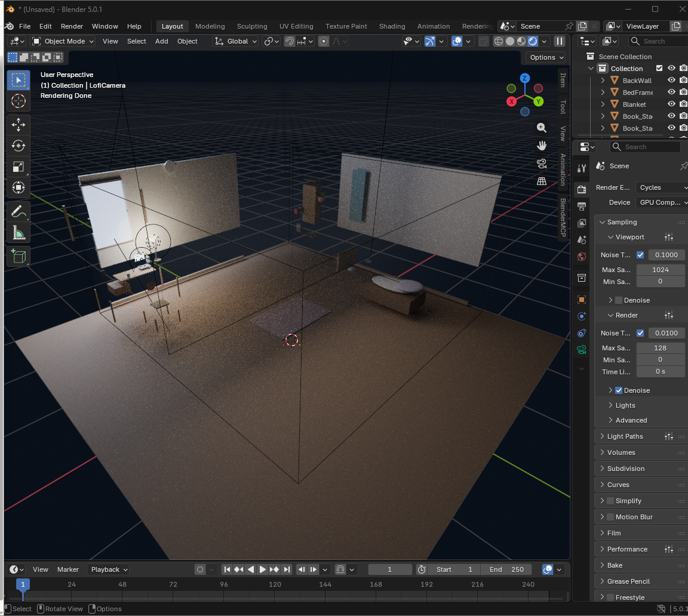Select the Add Cube tool
The image size is (688, 616).
click(x=19, y=256)
